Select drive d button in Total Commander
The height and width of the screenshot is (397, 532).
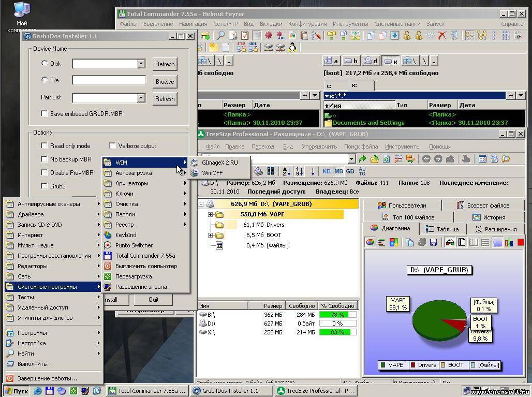coord(371,61)
